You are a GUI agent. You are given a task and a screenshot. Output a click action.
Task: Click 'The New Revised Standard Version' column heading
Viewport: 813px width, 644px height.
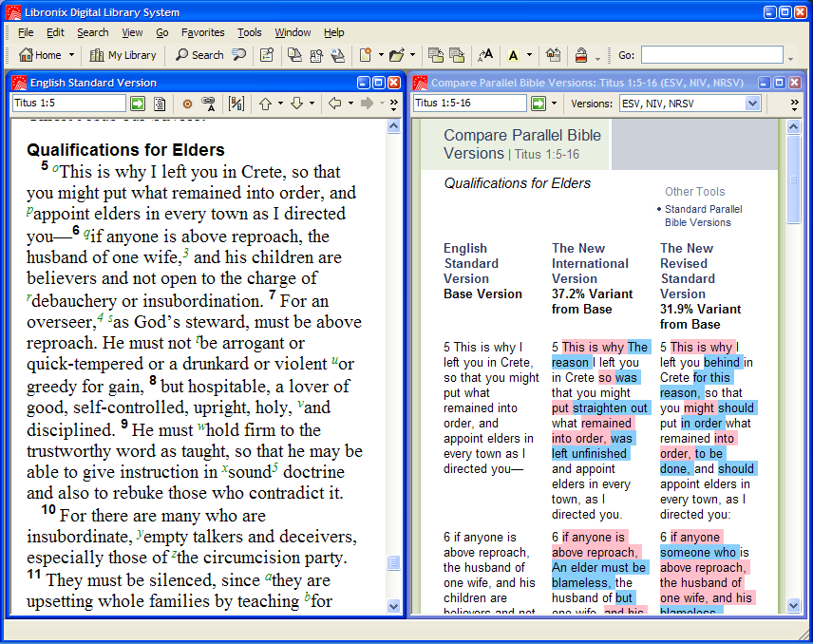tap(688, 271)
